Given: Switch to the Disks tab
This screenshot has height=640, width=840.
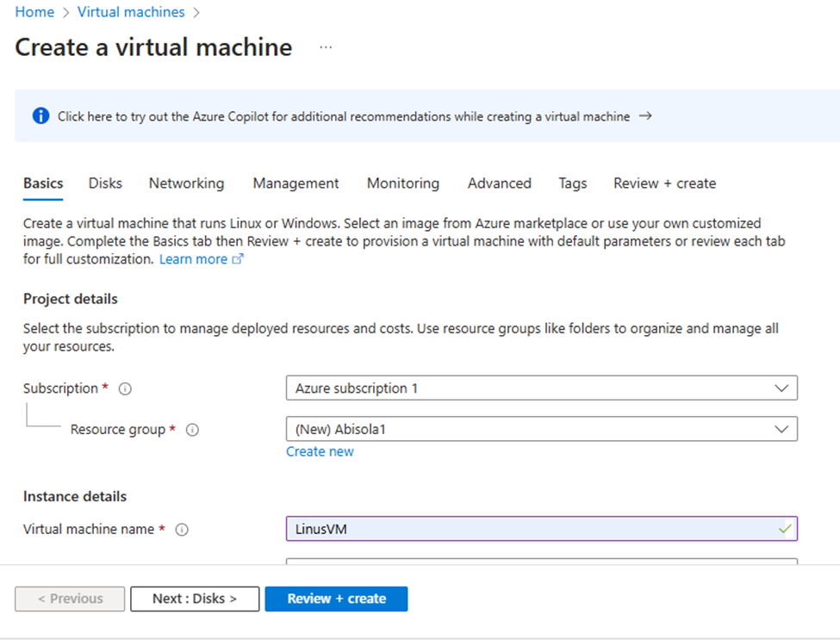Looking at the screenshot, I should click(105, 183).
